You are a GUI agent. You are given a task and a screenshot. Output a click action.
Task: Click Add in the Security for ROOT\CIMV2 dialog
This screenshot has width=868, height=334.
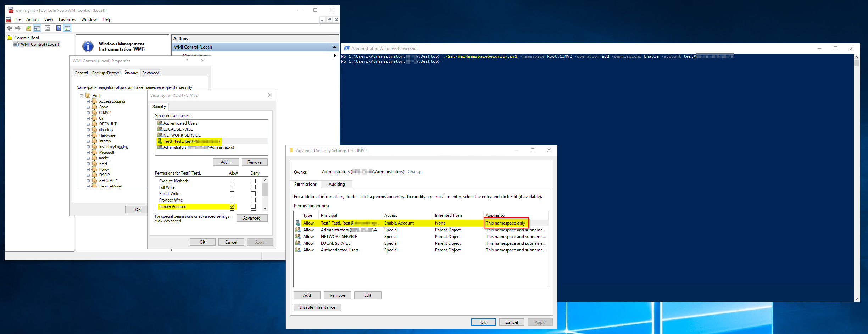[x=226, y=162]
